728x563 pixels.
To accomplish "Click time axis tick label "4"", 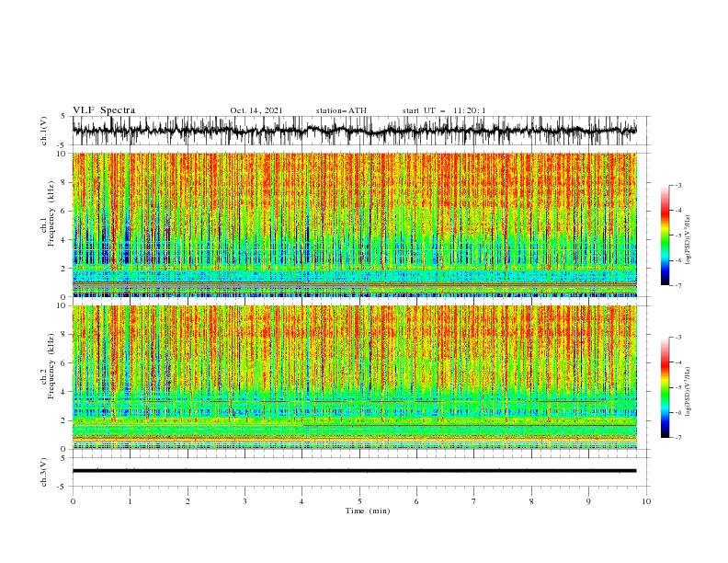I will tap(302, 501).
